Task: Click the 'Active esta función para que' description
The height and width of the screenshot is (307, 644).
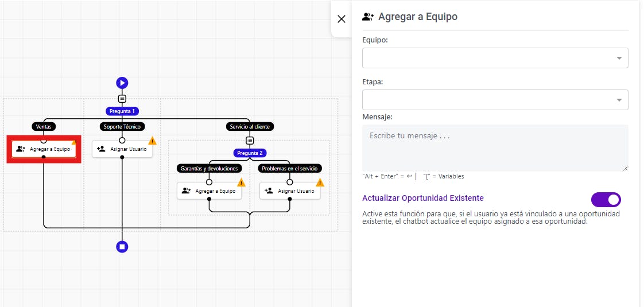Action: click(491, 218)
